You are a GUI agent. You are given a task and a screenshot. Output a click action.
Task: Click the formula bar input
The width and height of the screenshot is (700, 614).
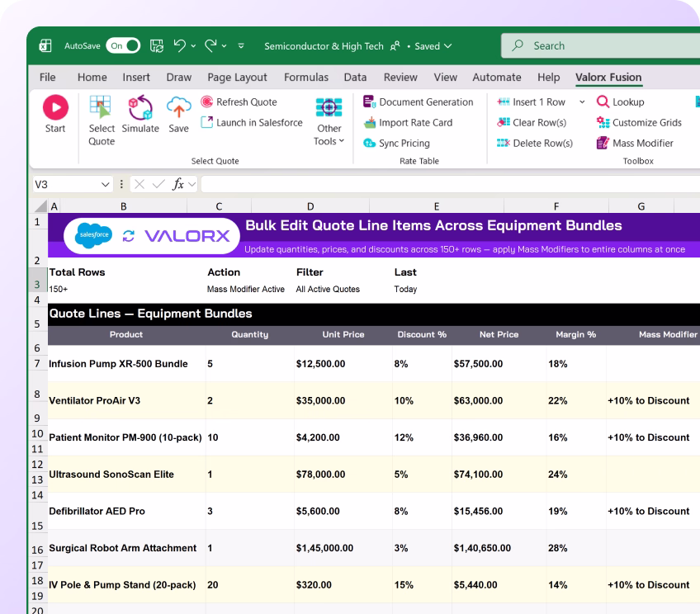point(450,184)
